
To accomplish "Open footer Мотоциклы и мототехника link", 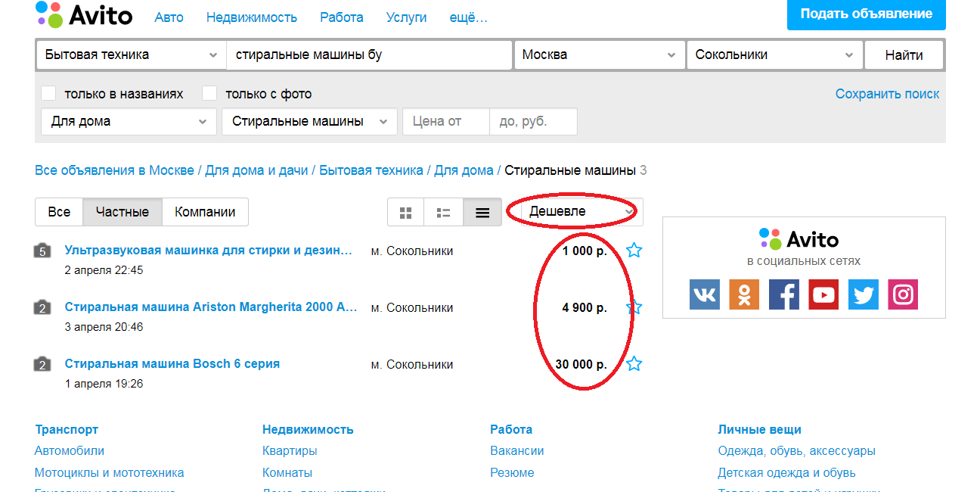I will point(110,472).
